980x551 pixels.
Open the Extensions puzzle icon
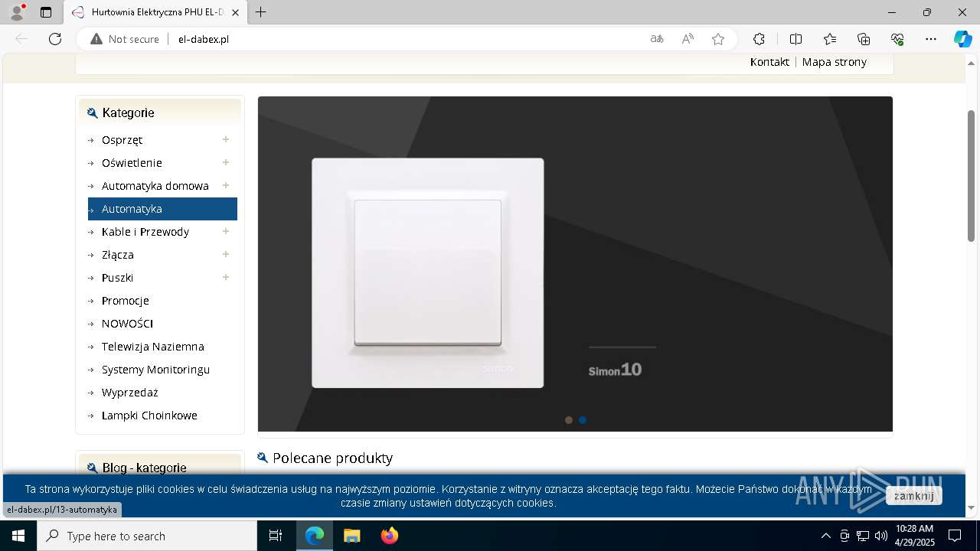click(759, 39)
